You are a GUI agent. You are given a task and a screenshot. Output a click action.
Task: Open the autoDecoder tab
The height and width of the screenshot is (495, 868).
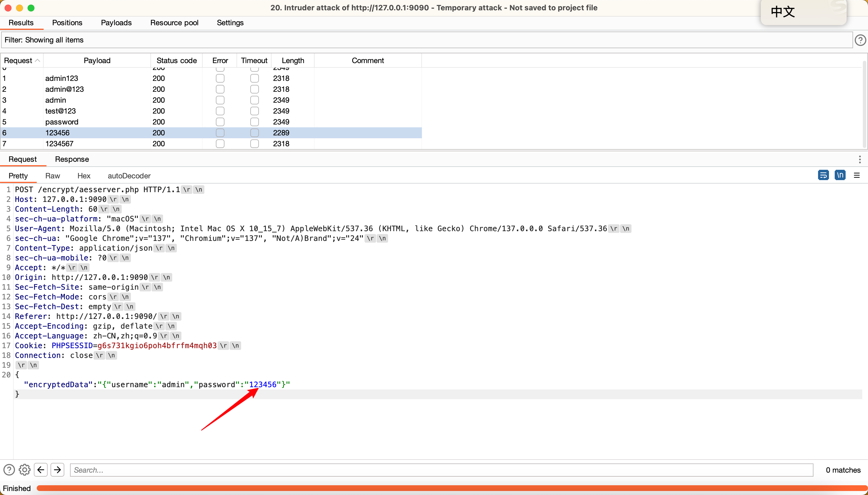129,176
